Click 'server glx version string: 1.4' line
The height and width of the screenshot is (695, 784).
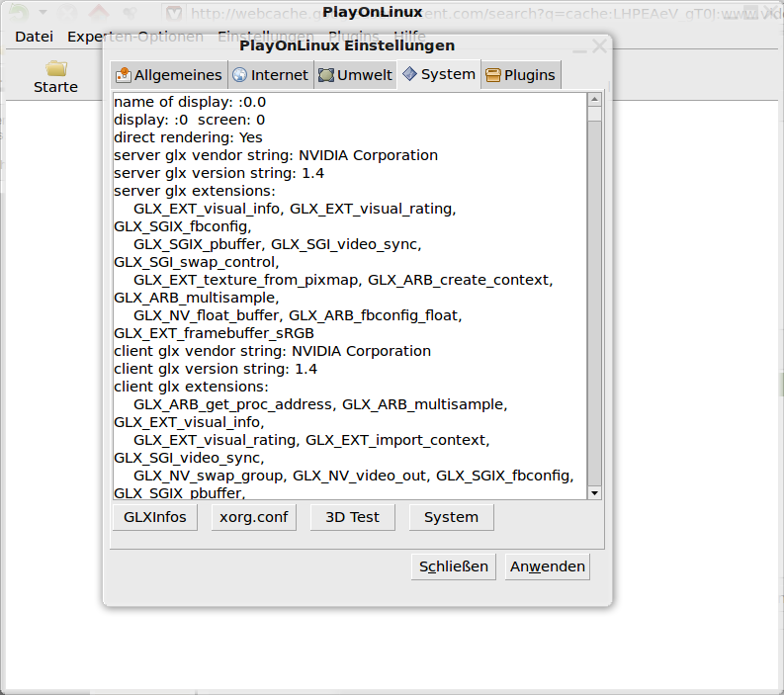click(219, 173)
